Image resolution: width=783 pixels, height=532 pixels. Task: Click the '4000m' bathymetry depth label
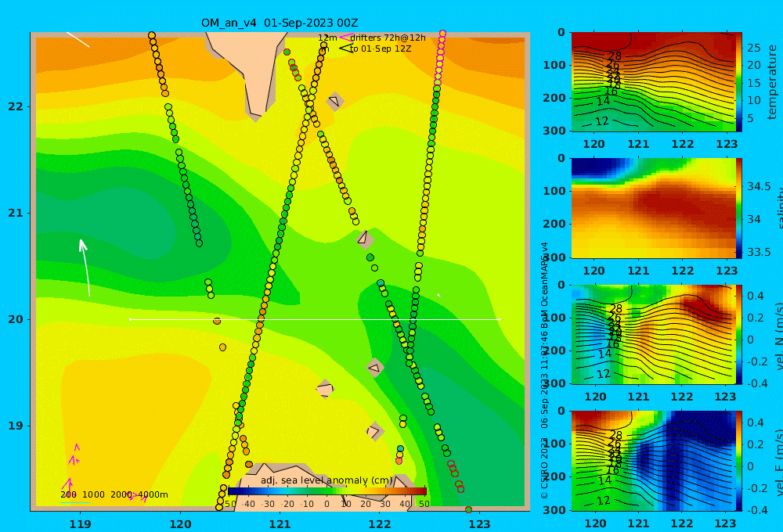(153, 494)
